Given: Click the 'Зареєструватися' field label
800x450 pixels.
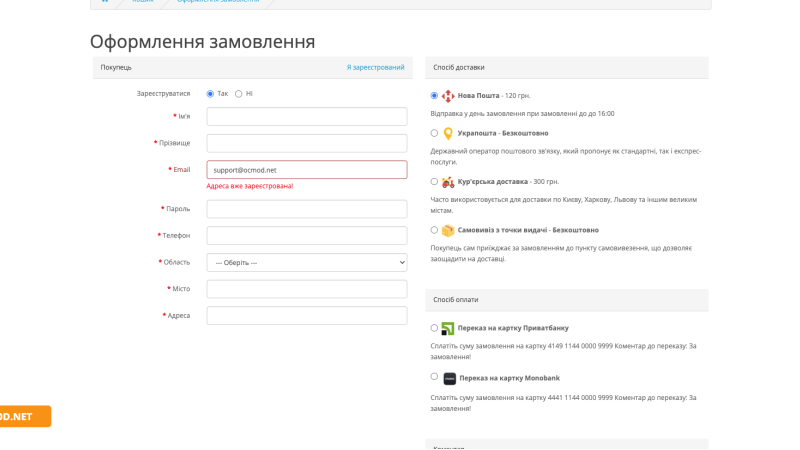Looking at the screenshot, I should click(163, 94).
